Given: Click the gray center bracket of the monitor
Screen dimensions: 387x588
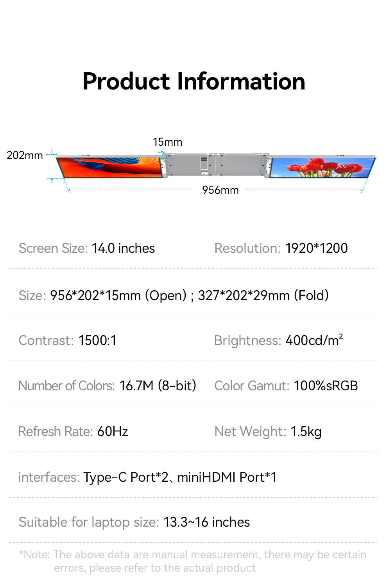Looking at the screenshot, I should pos(215,164).
